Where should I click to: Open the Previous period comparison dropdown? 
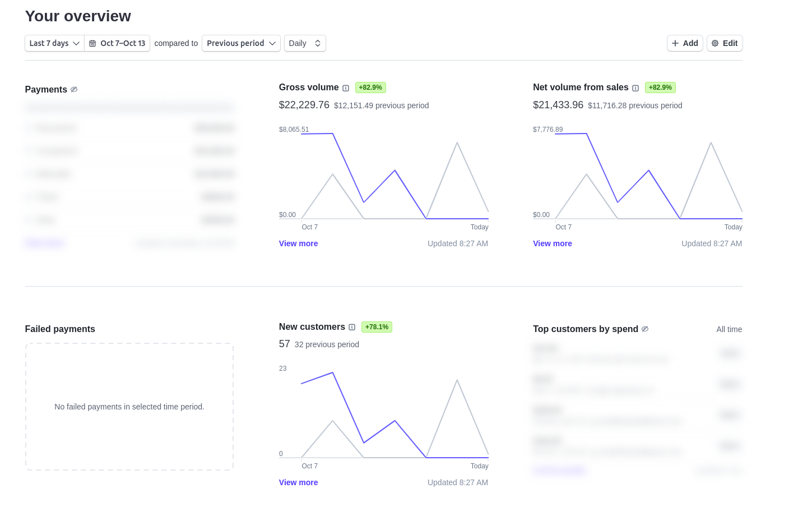pyautogui.click(x=241, y=43)
